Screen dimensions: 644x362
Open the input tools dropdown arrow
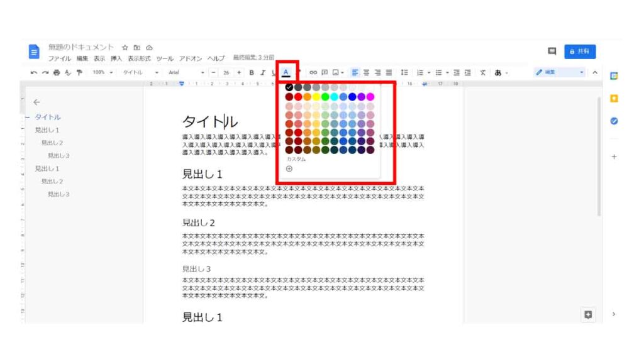tap(507, 73)
